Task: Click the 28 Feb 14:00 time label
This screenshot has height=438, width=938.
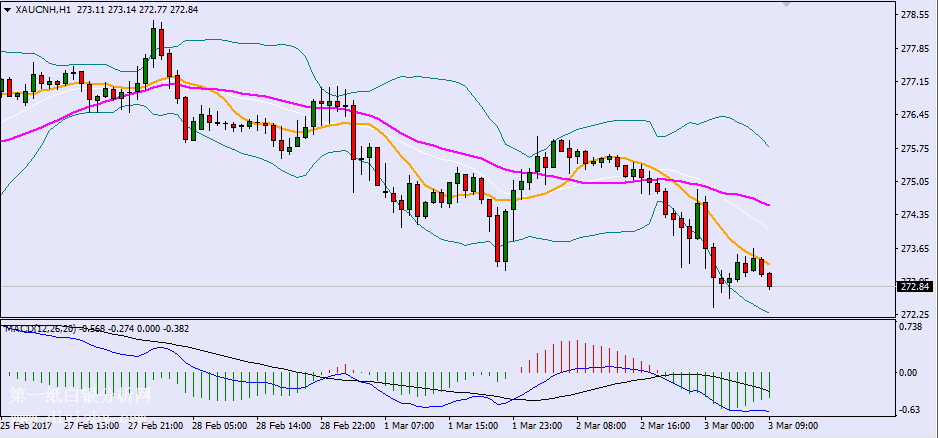Action: (282, 426)
